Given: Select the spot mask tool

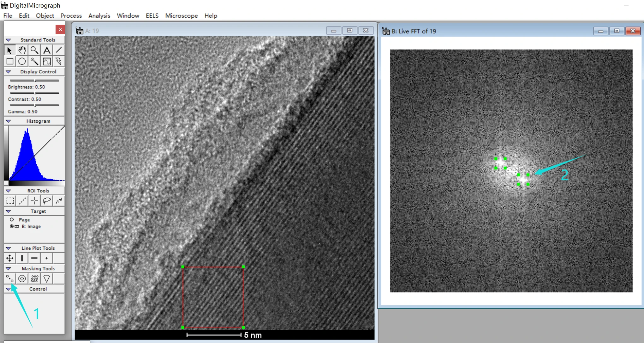Looking at the screenshot, I should coord(10,279).
